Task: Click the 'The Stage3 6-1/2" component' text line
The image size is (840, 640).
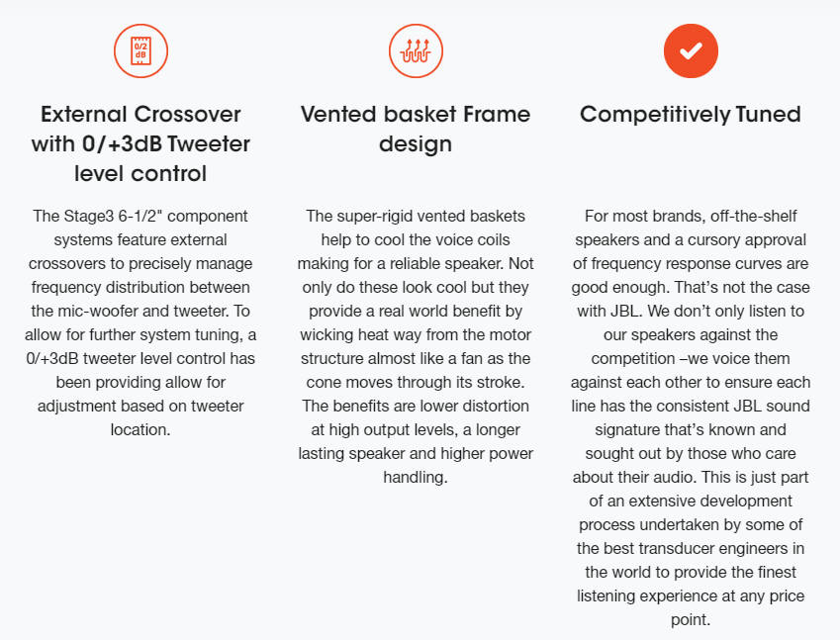Action: click(140, 216)
